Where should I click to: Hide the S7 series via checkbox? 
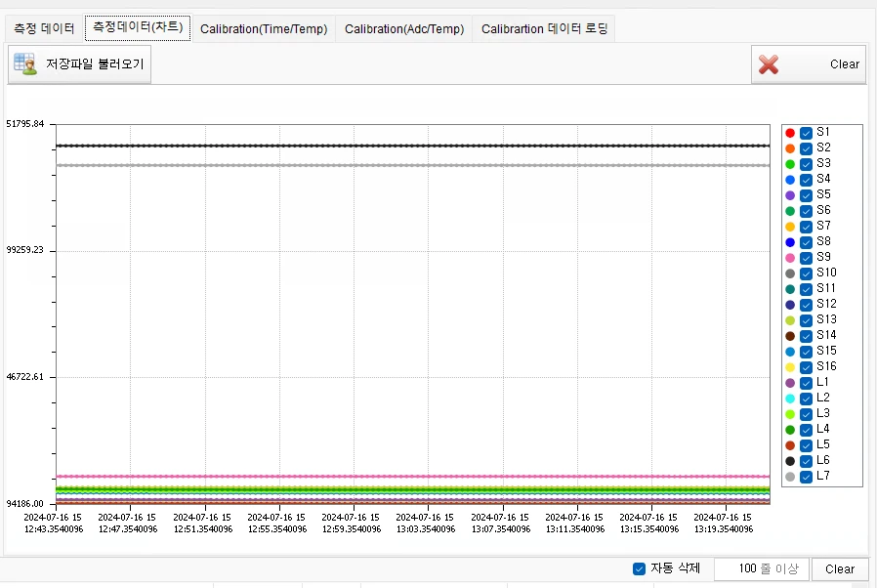806,228
